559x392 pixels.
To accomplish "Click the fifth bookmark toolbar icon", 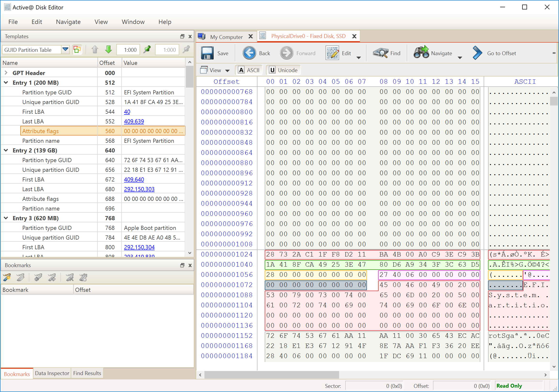I will pyautogui.click(x=70, y=277).
